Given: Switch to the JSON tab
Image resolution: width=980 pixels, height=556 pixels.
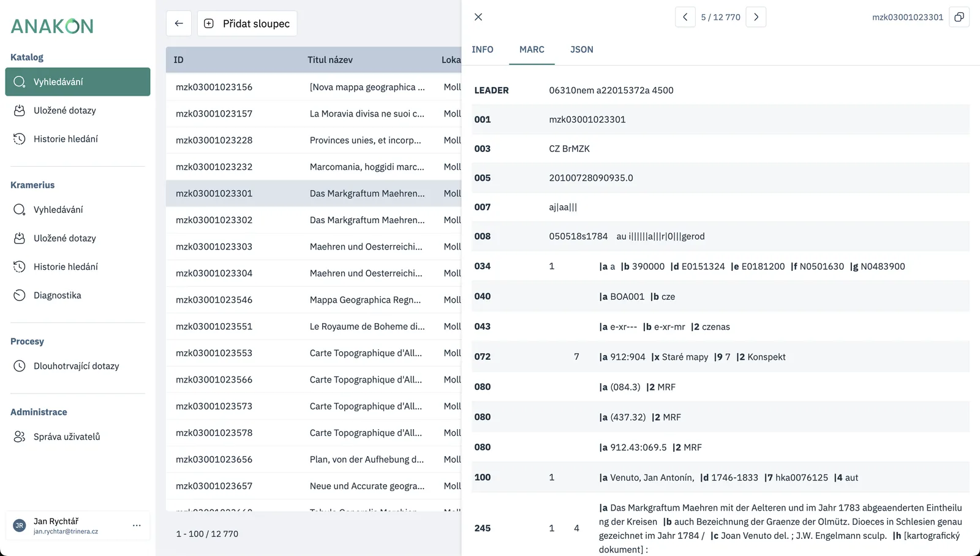Looking at the screenshot, I should coord(582,50).
